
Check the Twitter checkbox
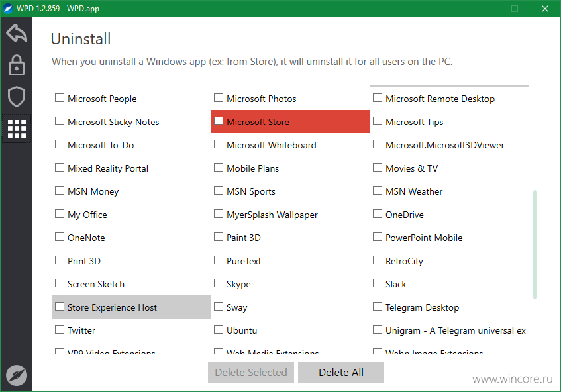click(x=60, y=330)
